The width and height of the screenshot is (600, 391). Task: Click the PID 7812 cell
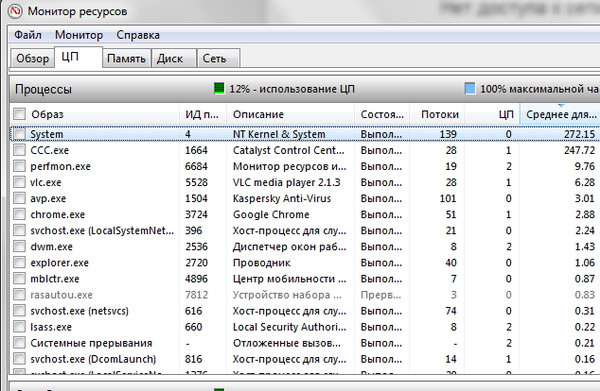pyautogui.click(x=196, y=295)
